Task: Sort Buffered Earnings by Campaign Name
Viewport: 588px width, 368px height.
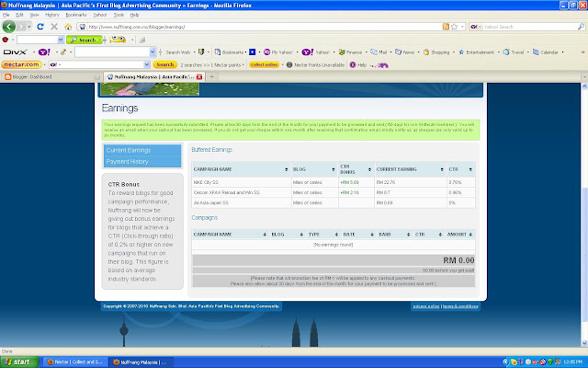Action: (240, 169)
